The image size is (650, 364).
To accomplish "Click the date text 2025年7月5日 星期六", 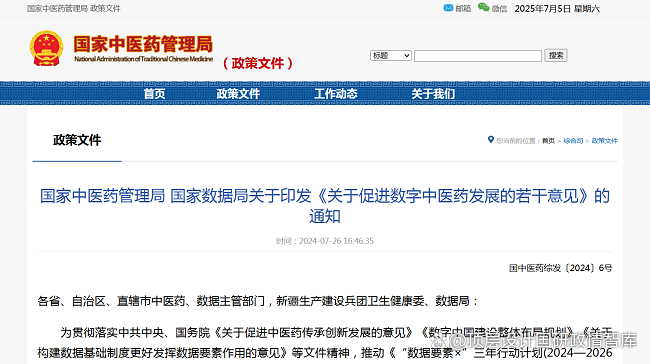I will 557,9.
